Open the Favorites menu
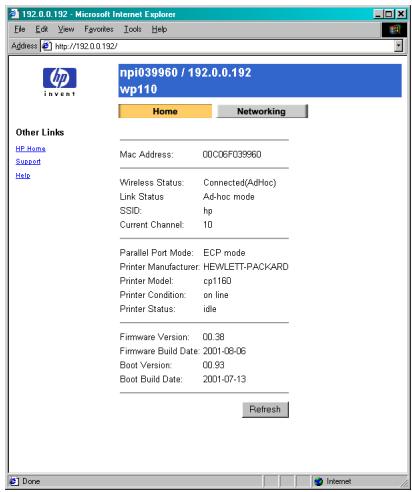 99,29
